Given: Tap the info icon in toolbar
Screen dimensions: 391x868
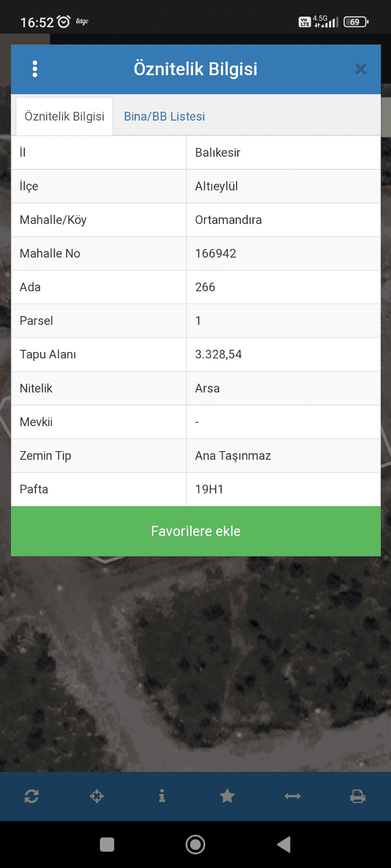Looking at the screenshot, I should 162,796.
